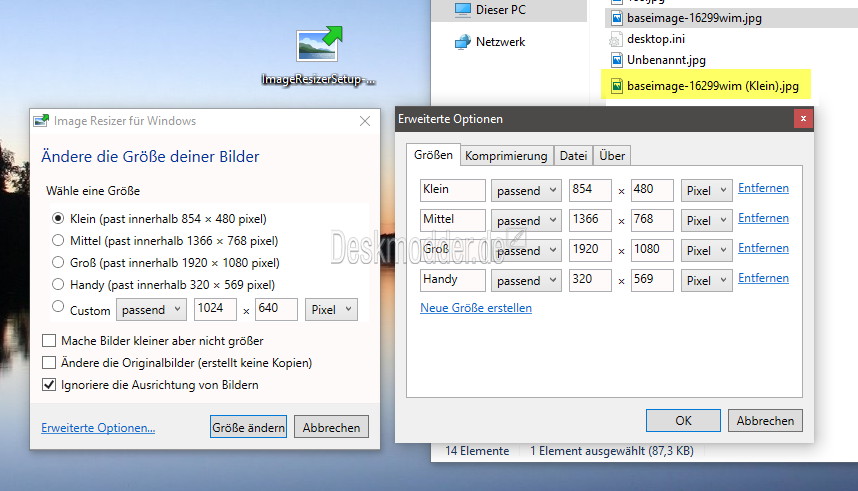This screenshot has height=491, width=858.
Task: Click the width field showing 1366
Action: click(x=590, y=220)
